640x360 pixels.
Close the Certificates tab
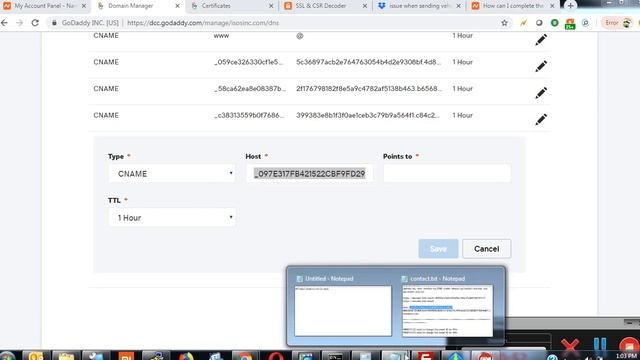(x=271, y=6)
